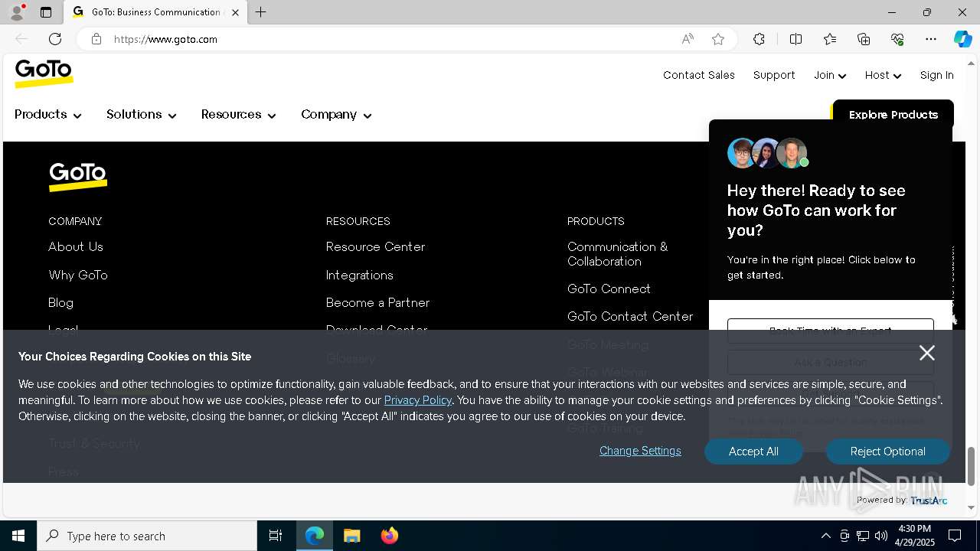980x551 pixels.
Task: Open the About Us footer link
Action: point(76,247)
